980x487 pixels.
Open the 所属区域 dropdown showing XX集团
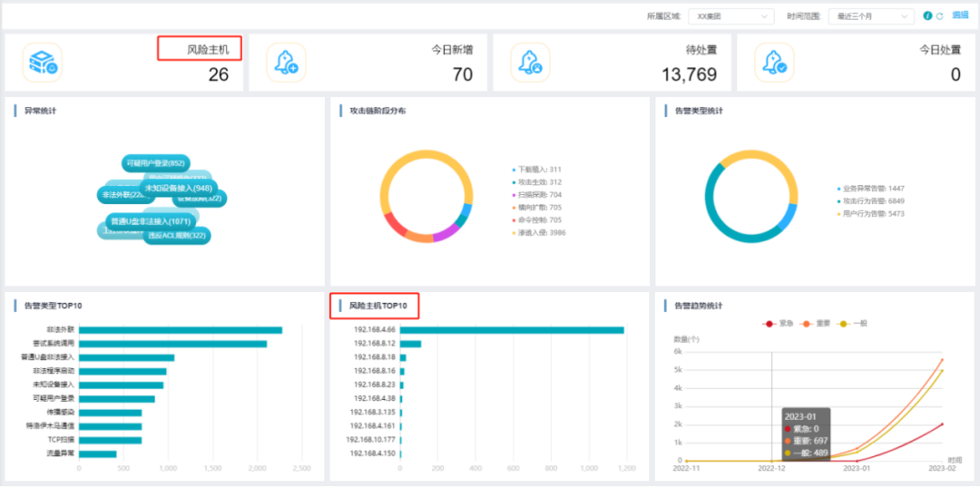[730, 17]
